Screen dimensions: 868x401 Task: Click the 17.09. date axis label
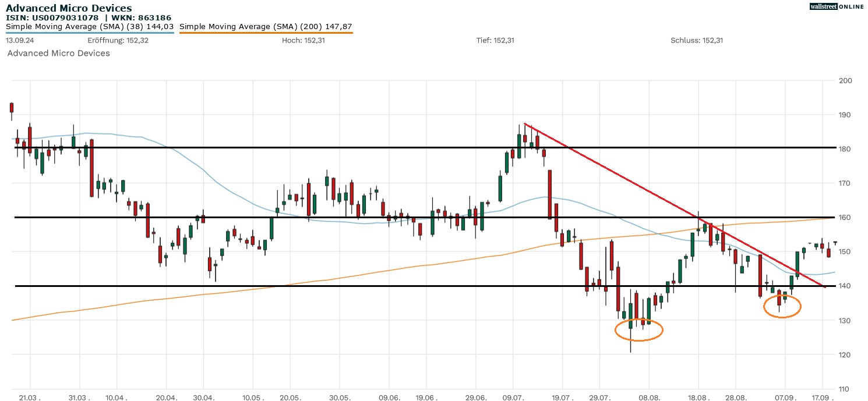coord(823,398)
